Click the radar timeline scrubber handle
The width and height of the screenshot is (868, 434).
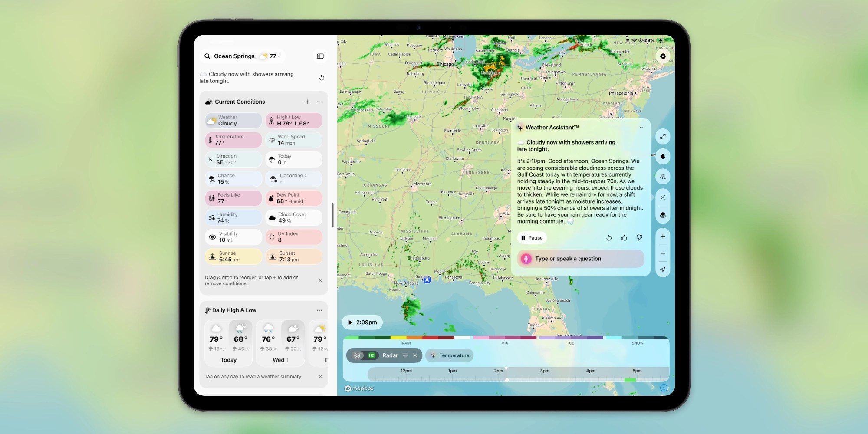[506, 374]
